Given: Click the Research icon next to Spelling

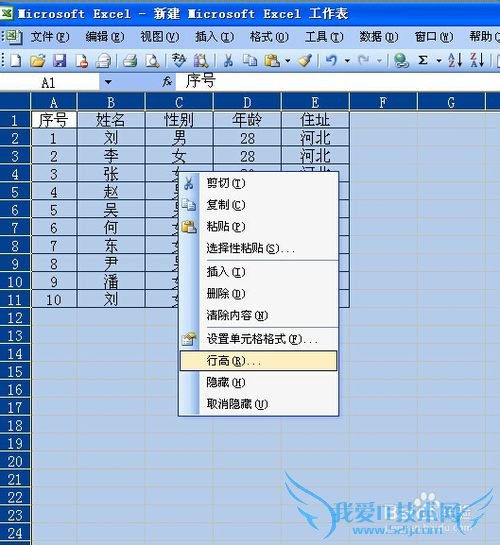Looking at the screenshot, I should pos(201,61).
